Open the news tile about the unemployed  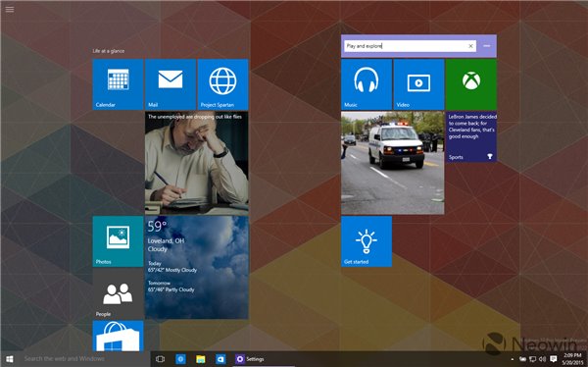pos(197,163)
